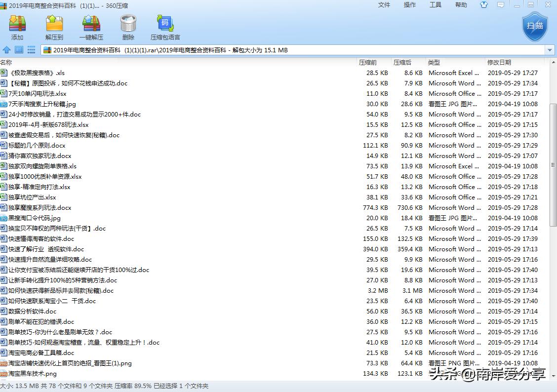Select 淘宝店铺快速优化上首页的绝招 png file

70,363
